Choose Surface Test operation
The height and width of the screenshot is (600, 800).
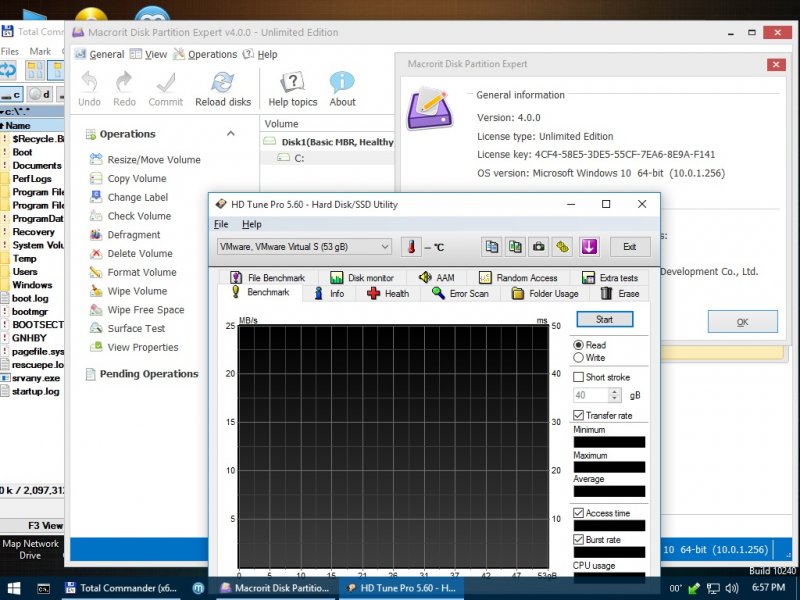tap(127, 329)
